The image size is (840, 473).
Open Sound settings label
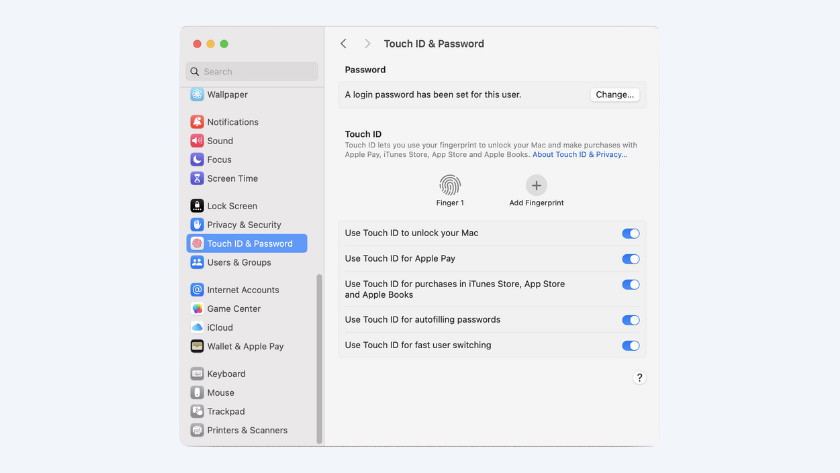pyautogui.click(x=220, y=140)
